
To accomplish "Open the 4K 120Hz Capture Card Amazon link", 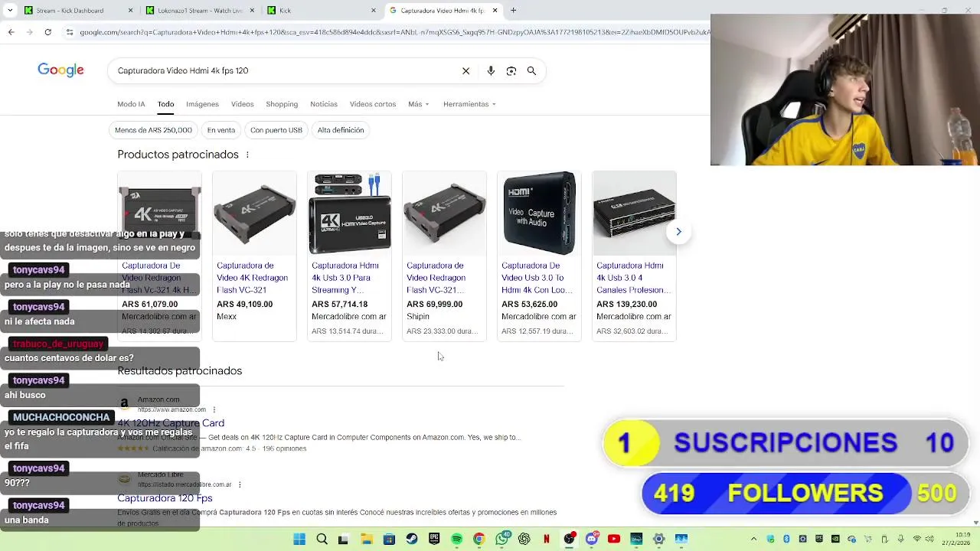I will pos(171,423).
